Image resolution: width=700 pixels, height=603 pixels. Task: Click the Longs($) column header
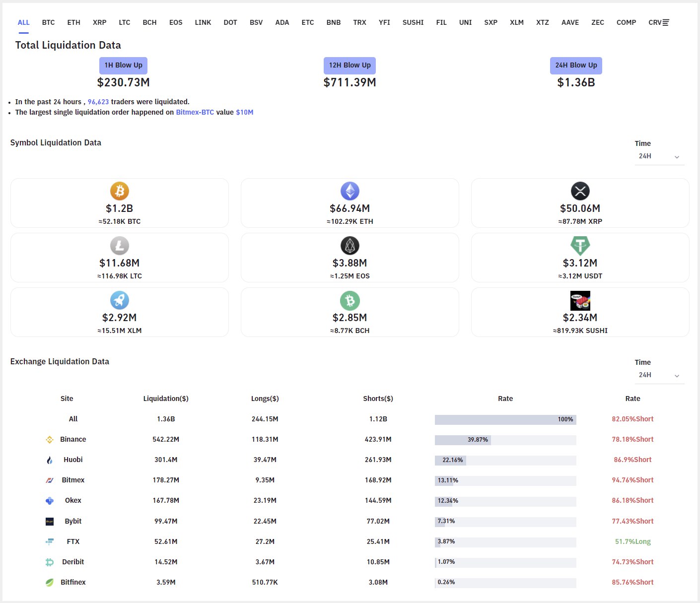tap(265, 399)
